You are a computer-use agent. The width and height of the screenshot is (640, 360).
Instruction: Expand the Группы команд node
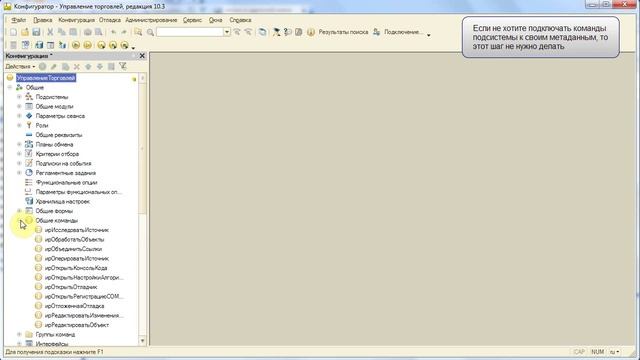click(19, 335)
